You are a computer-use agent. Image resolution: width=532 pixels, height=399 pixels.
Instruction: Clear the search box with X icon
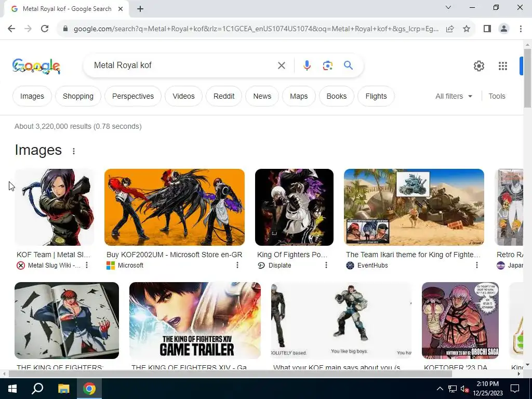coord(281,65)
